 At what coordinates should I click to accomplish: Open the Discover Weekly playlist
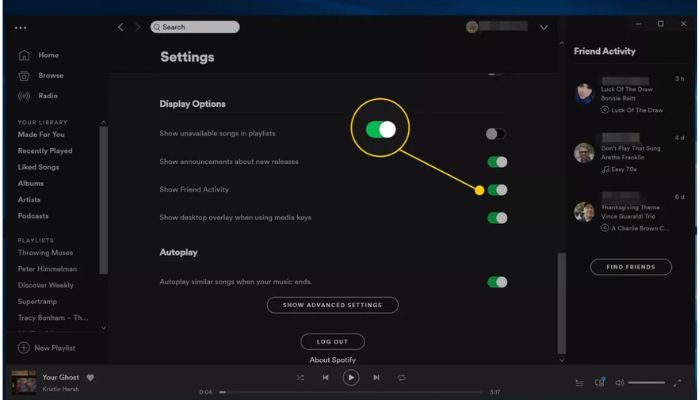point(46,285)
